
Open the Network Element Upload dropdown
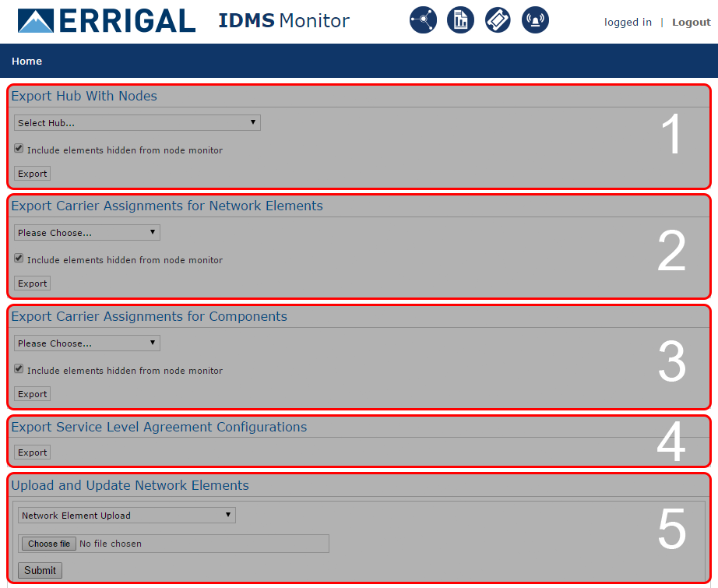(126, 516)
